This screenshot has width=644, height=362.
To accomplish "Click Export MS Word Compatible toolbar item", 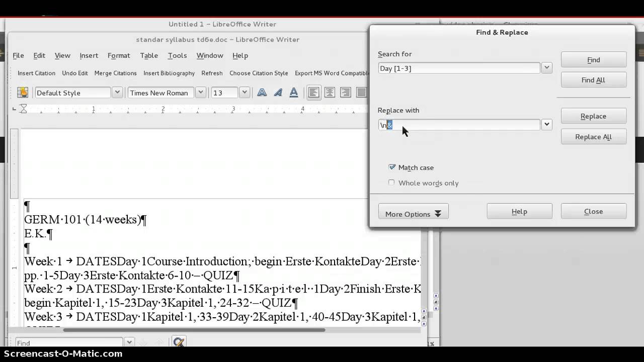I will (332, 73).
